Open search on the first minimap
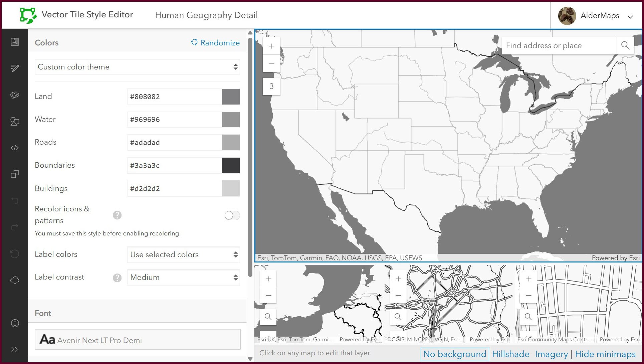 pos(268,317)
